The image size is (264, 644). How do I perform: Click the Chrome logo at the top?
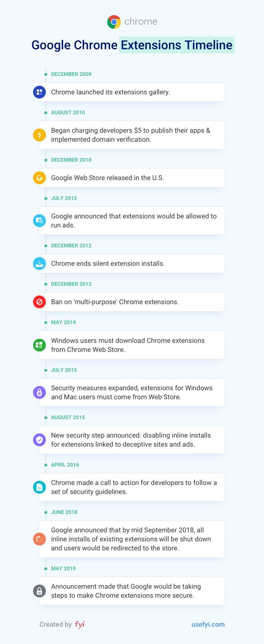(114, 22)
